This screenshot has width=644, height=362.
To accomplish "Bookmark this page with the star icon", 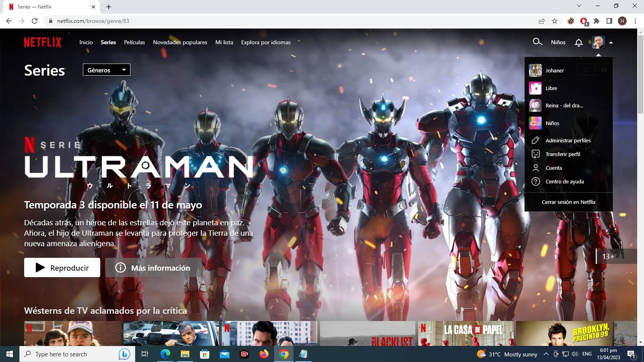I will pos(555,21).
